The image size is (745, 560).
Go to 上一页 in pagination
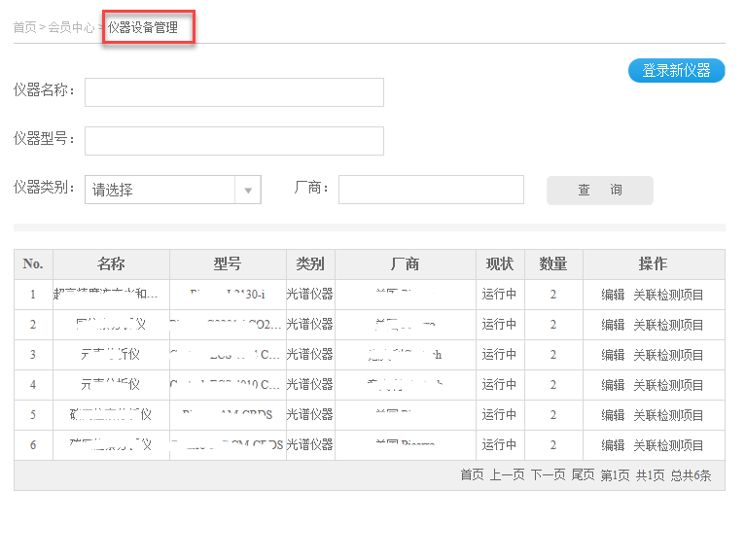(507, 475)
